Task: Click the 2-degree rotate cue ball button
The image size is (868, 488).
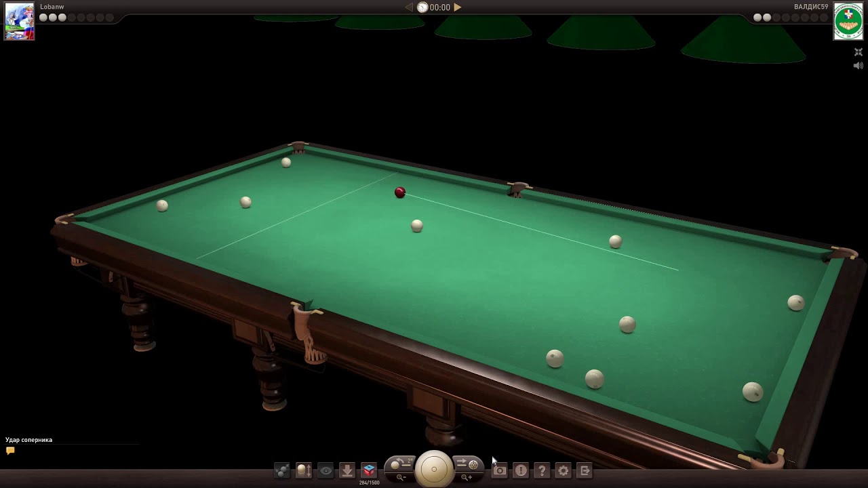Action: pos(400,464)
